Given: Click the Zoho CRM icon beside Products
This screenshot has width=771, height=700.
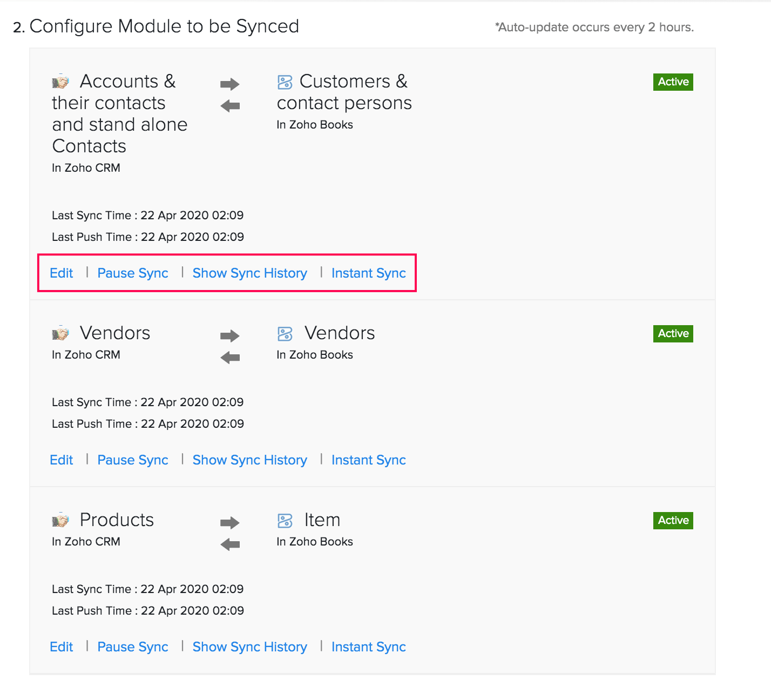Looking at the screenshot, I should click(x=60, y=520).
